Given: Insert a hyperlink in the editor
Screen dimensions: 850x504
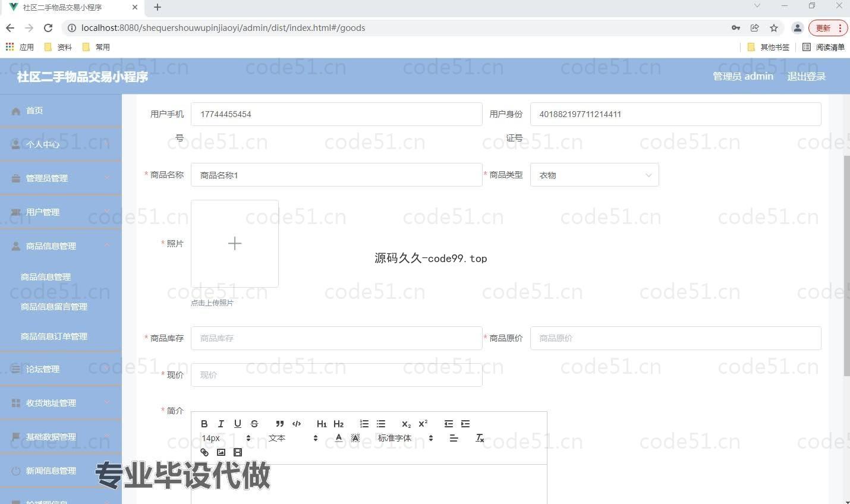Looking at the screenshot, I should pyautogui.click(x=204, y=452).
